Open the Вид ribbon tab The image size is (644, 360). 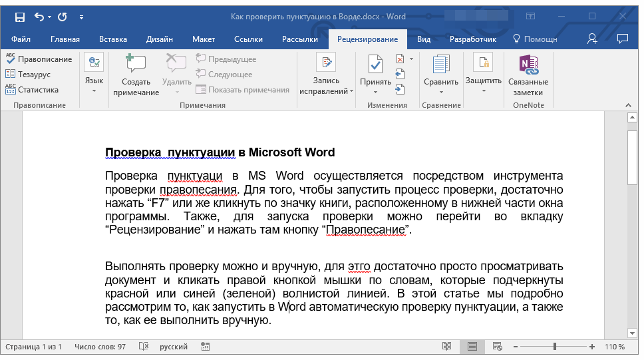coord(424,39)
